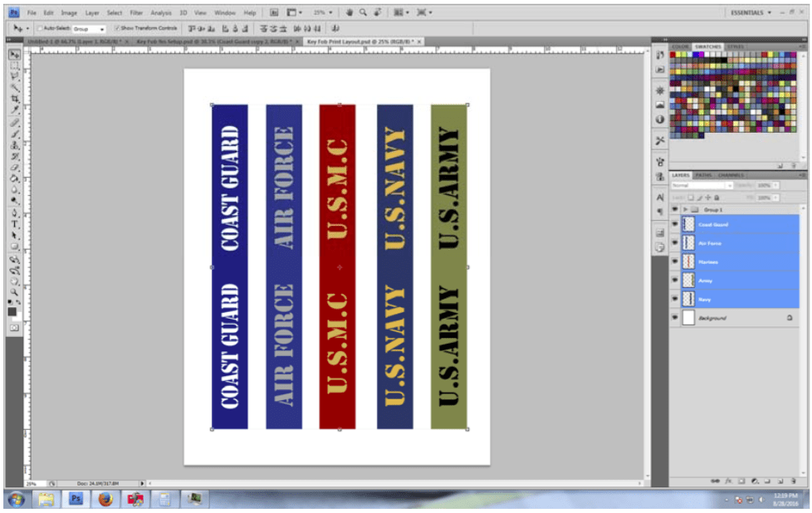812x513 pixels.
Task: Open the ESSENTIALS workspace dropdown
Action: click(x=751, y=12)
